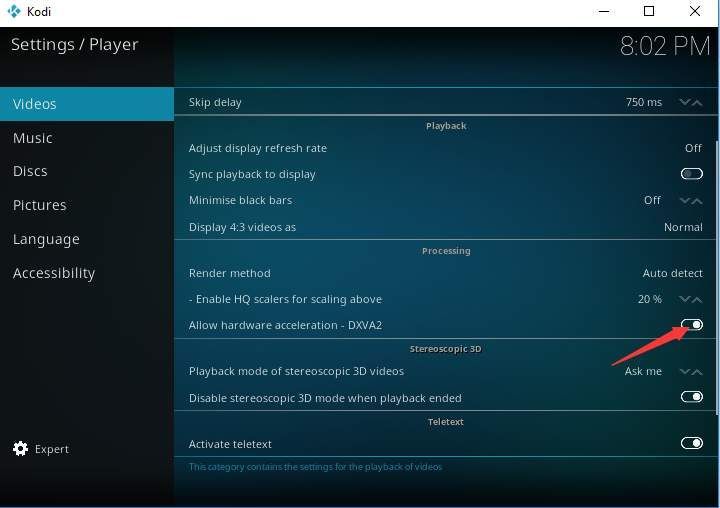
Task: Click the 20 % scaling value
Action: click(x=650, y=299)
